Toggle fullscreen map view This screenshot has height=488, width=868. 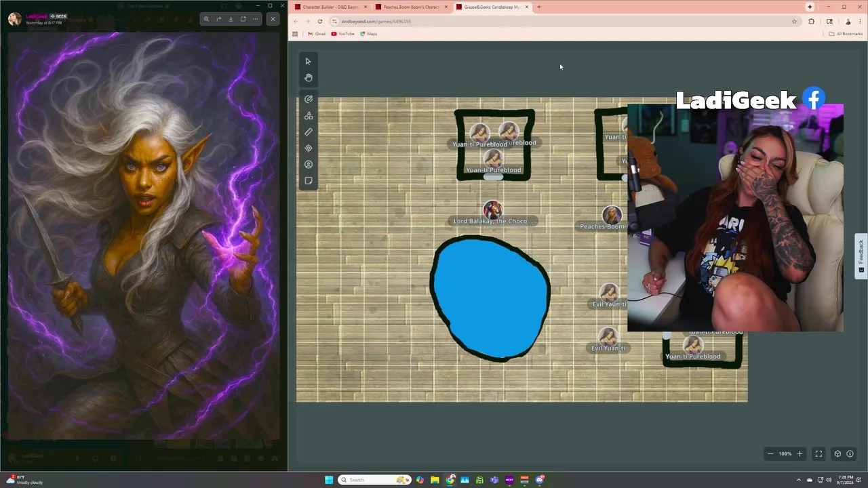pos(818,453)
